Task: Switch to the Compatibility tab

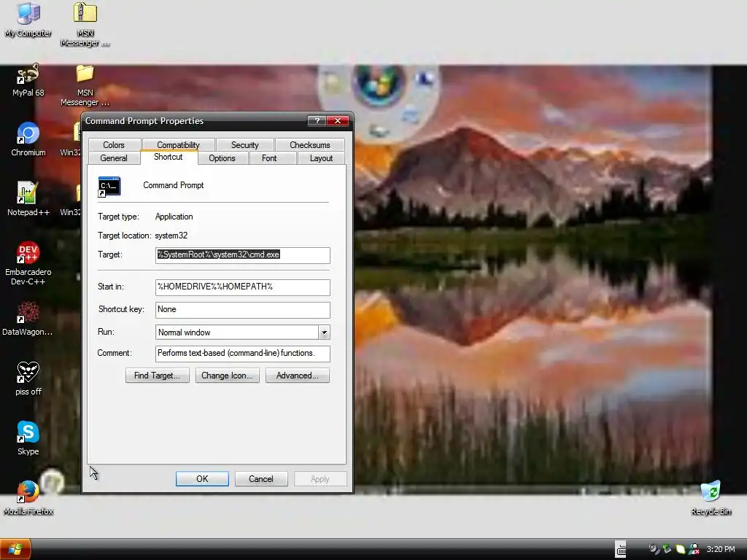Action: pos(178,145)
